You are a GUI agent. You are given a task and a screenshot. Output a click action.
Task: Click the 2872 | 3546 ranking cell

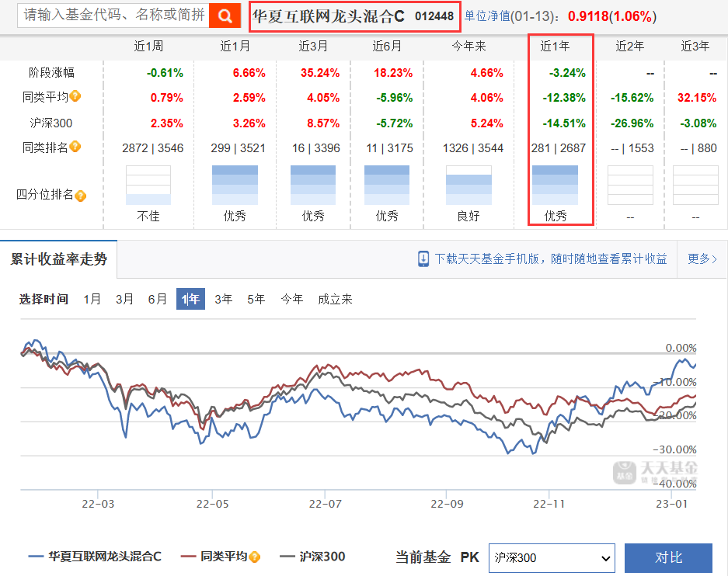153,148
